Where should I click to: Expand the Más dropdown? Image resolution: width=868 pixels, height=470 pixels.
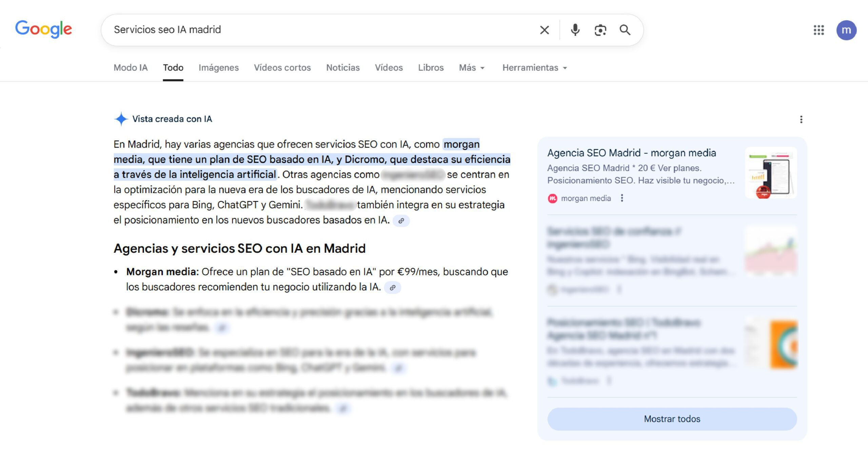click(471, 68)
